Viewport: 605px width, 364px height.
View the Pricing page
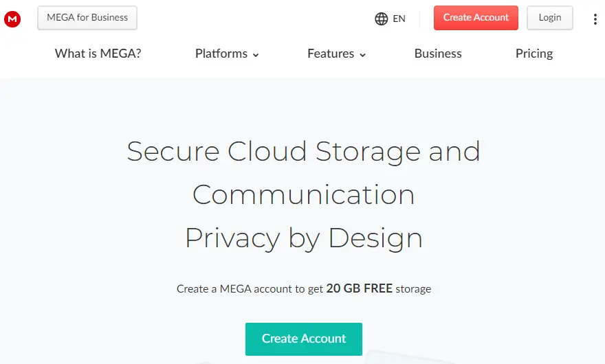click(x=534, y=54)
